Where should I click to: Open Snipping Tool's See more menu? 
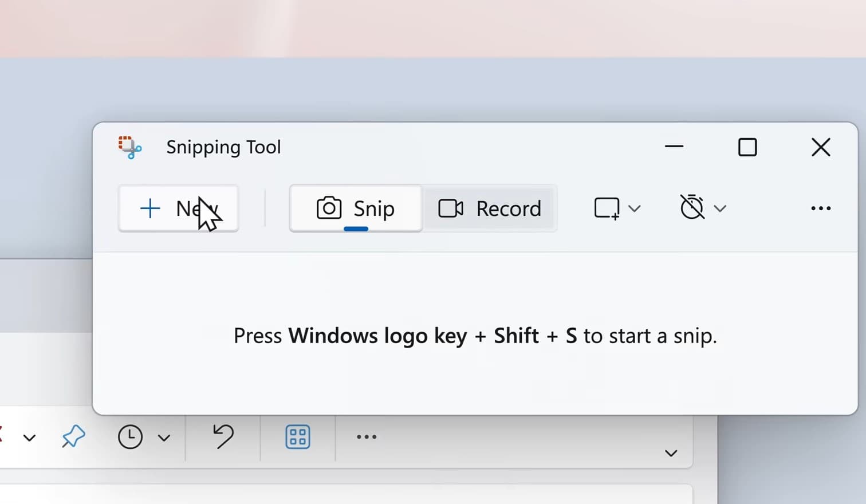pos(820,208)
